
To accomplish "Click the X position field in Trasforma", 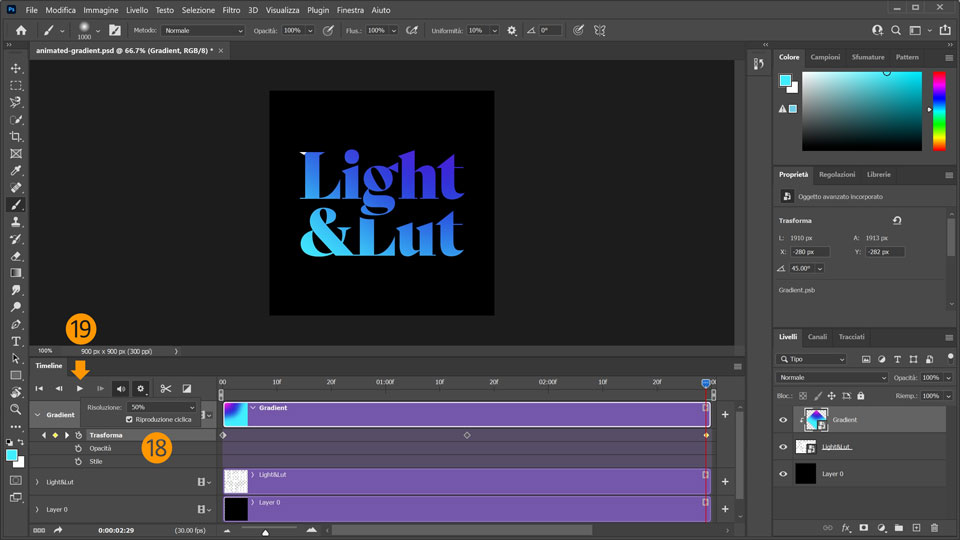I will point(809,252).
